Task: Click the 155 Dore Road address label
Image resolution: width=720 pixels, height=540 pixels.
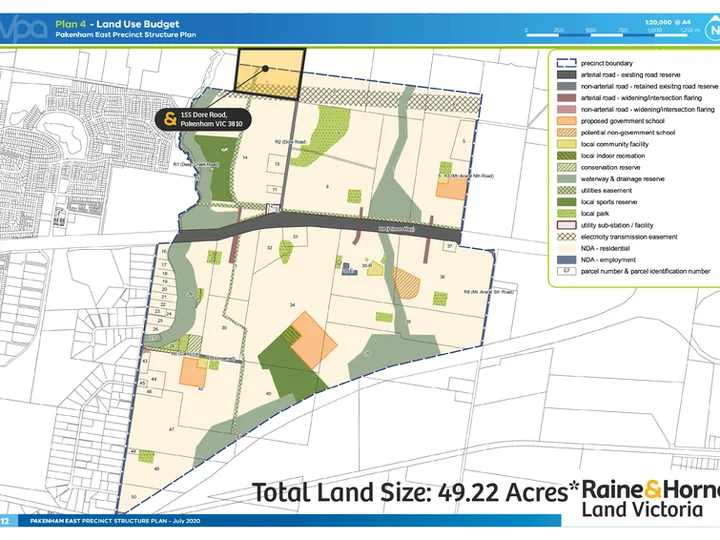Action: 211,119
